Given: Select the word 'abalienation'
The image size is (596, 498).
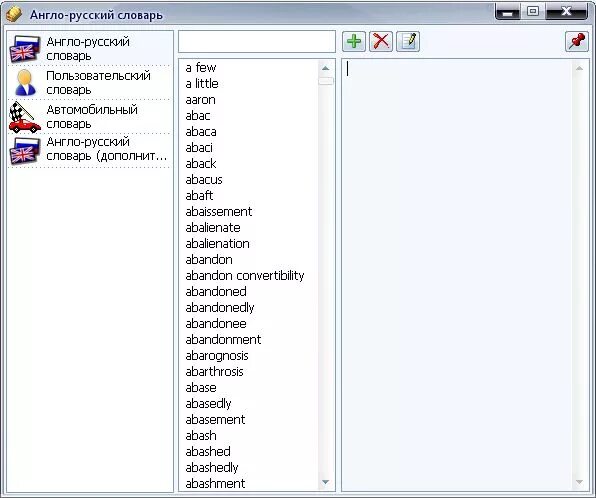Looking at the screenshot, I should click(x=217, y=243).
